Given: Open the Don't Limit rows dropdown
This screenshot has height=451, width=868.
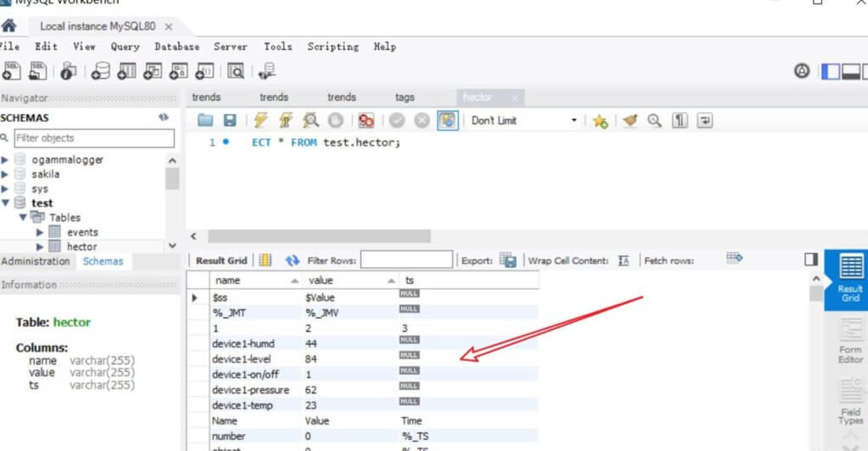Looking at the screenshot, I should click(x=574, y=120).
